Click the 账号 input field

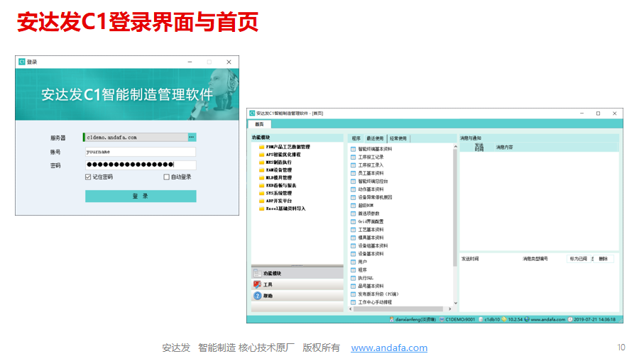(x=141, y=152)
